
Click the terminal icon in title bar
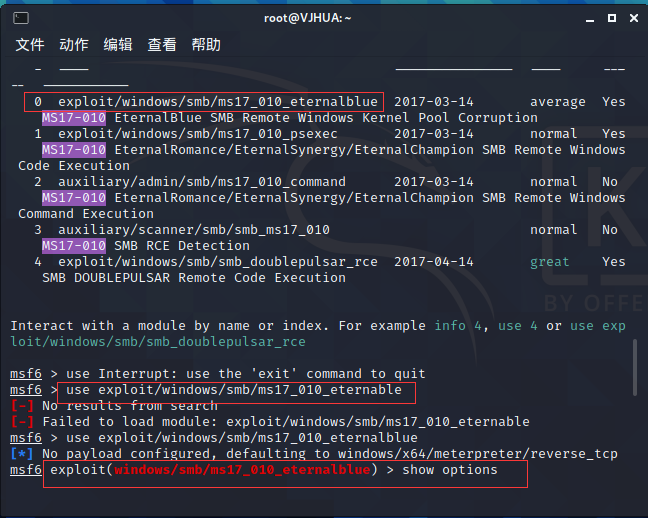pos(21,18)
